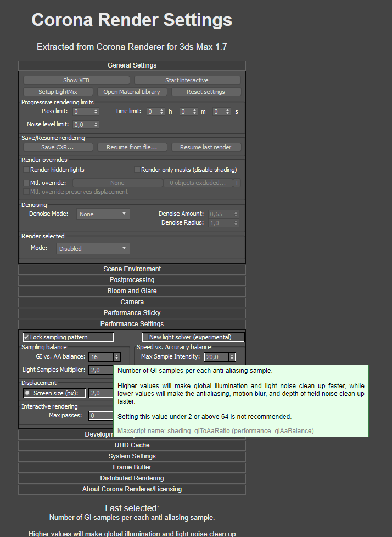This screenshot has height=537, width=392.
Task: Expand About Corona Renderer/Licensing rollout
Action: click(x=132, y=489)
